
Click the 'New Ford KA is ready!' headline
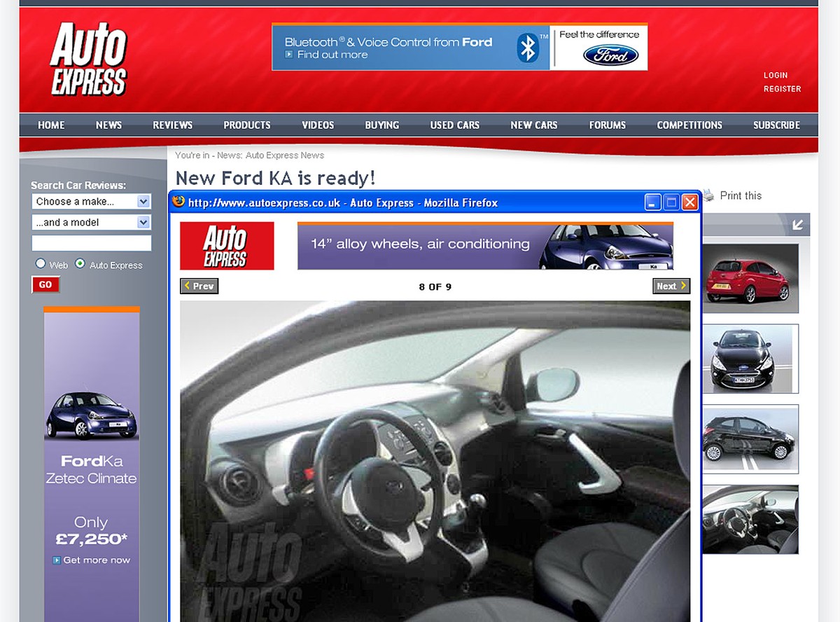(275, 178)
